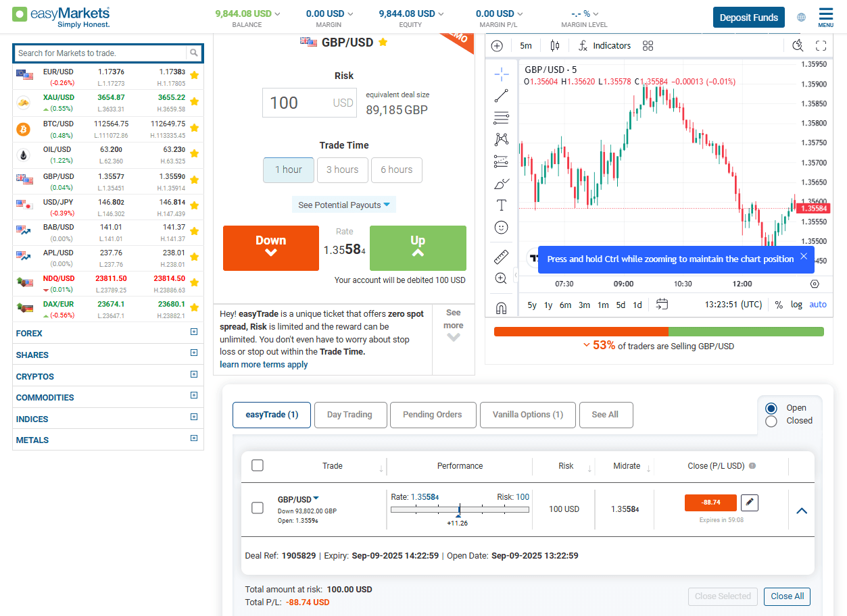847x616 pixels.
Task: Open chart quick search lightning icon
Action: click(798, 46)
